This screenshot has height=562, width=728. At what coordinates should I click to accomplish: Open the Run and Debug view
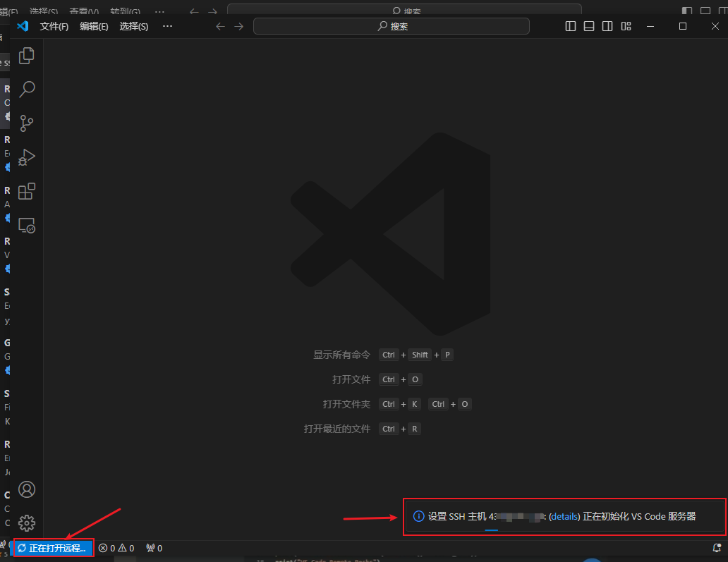27,157
